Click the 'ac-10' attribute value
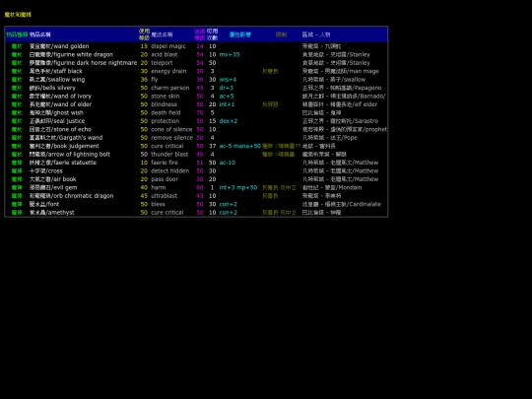Screen dimensions: 532x399 227,163
